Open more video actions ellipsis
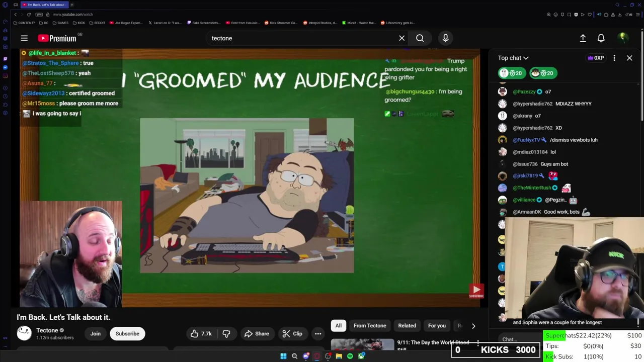644x362 pixels. pyautogui.click(x=318, y=334)
